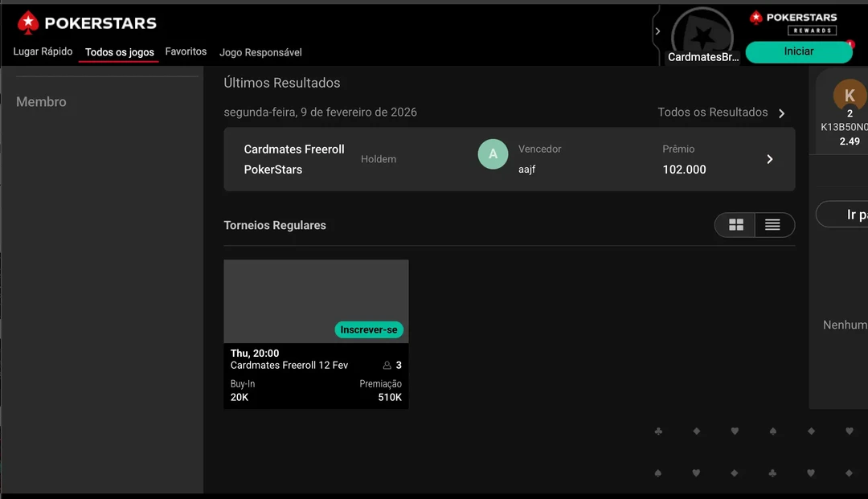This screenshot has width=868, height=499.
Task: Select the brown 'K' player avatar
Action: 849,95
